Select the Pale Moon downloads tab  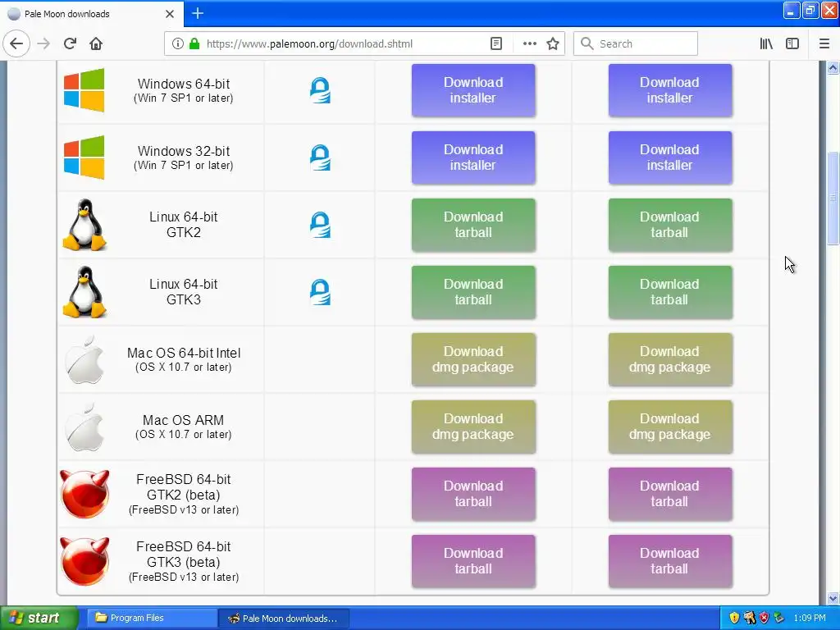(92, 14)
